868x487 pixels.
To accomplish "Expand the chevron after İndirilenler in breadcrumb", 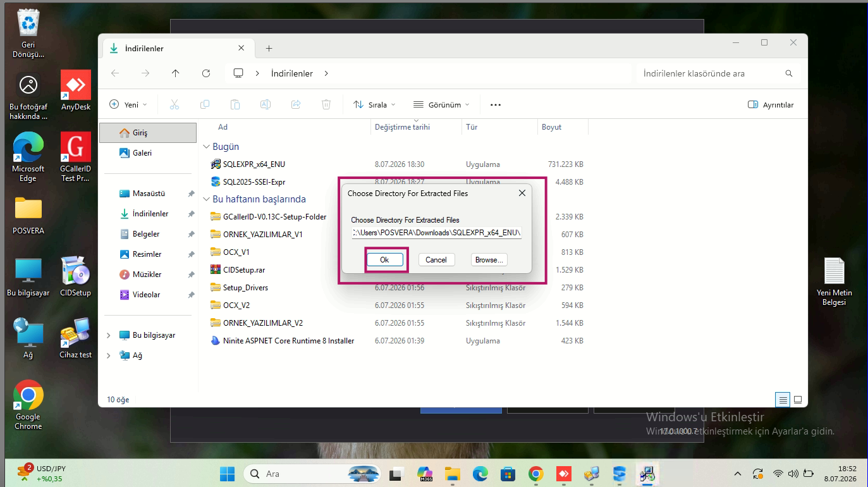I will 326,73.
